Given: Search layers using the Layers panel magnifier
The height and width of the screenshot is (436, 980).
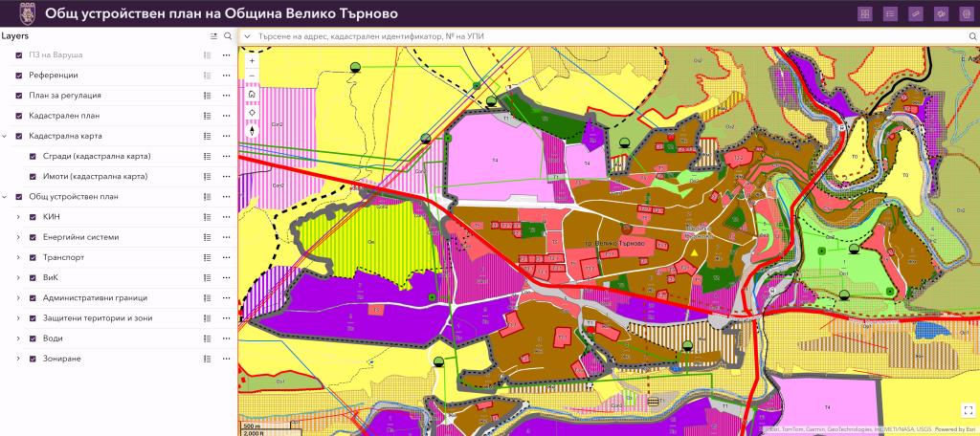Looking at the screenshot, I should 228,36.
